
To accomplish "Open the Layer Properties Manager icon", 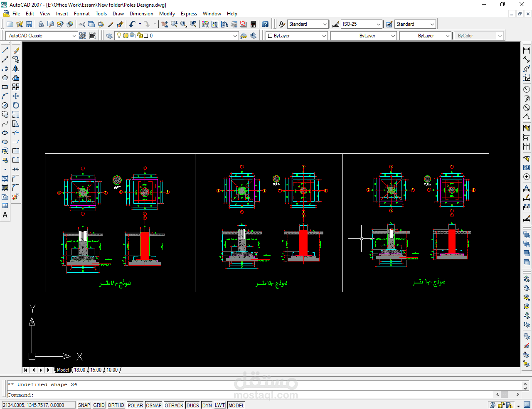I will [x=109, y=36].
